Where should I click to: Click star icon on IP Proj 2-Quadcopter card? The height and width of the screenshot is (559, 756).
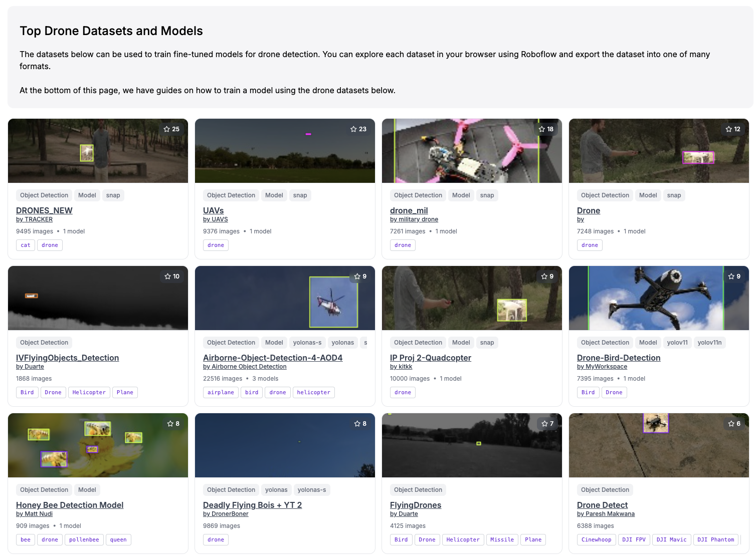click(544, 276)
